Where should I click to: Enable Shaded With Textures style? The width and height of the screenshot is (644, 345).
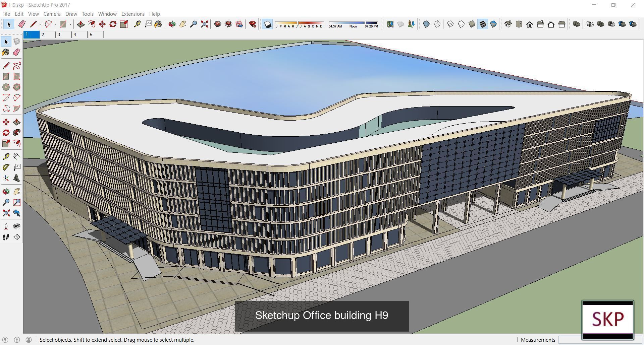483,24
